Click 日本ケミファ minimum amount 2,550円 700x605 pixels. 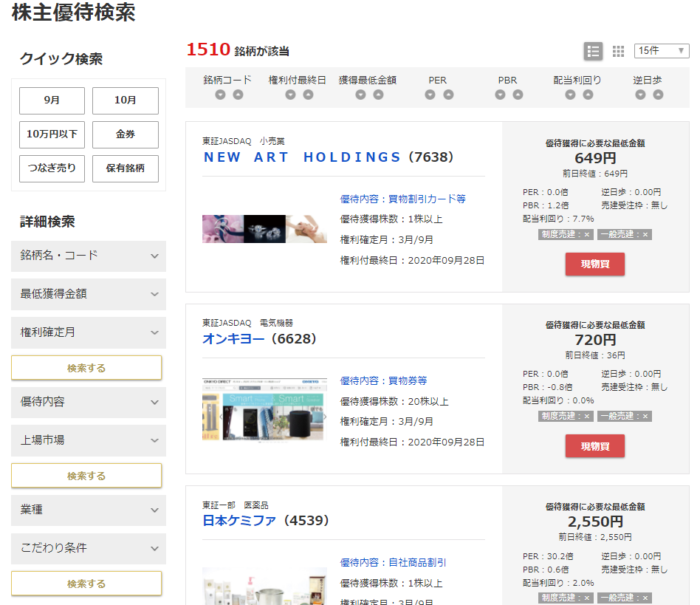(595, 522)
